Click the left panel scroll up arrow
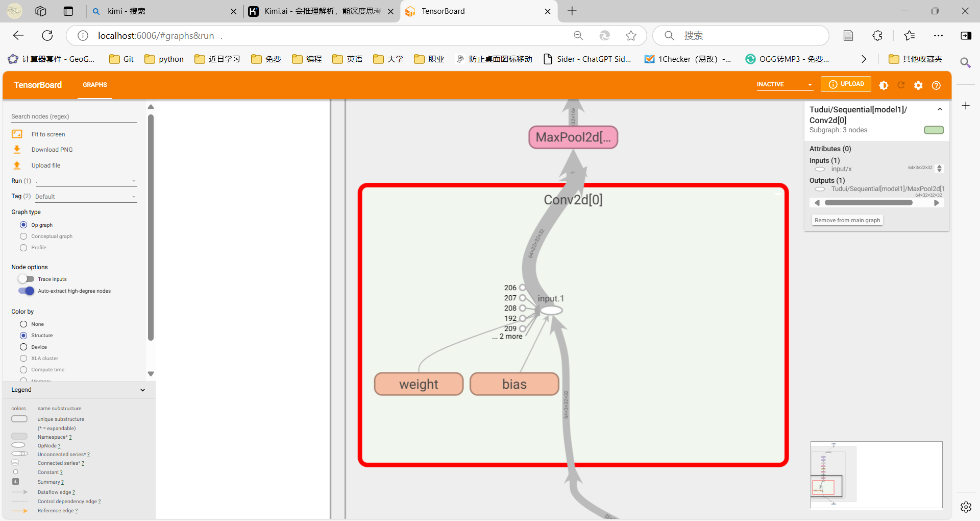 151,107
